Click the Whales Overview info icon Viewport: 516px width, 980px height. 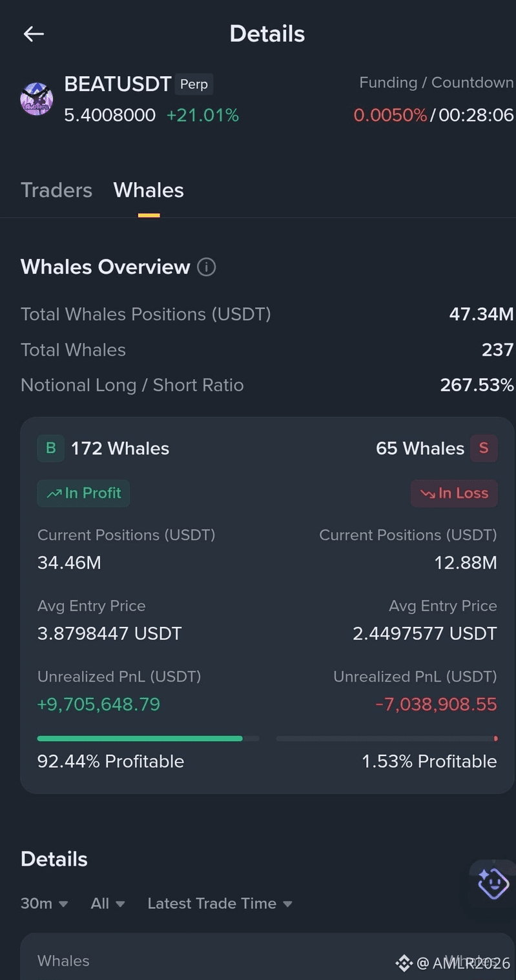[206, 267]
